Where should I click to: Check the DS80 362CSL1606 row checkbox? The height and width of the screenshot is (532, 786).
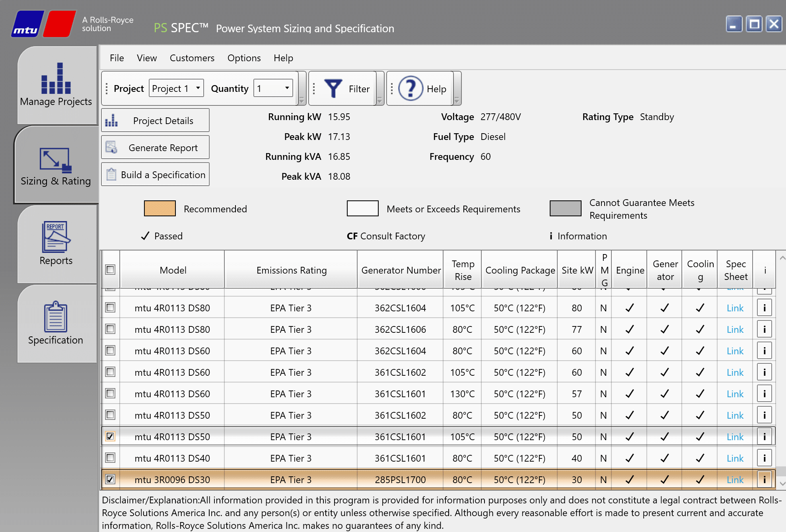coord(110,329)
